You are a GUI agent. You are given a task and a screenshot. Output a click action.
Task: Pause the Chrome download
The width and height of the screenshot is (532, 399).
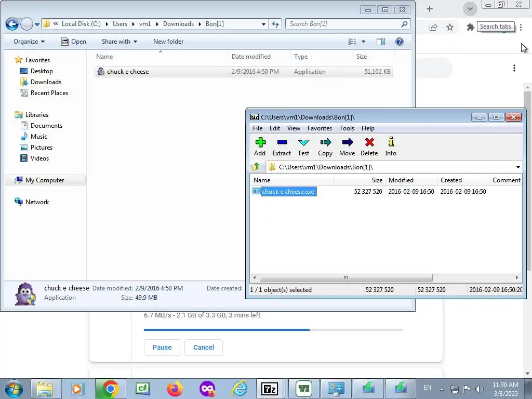(162, 348)
